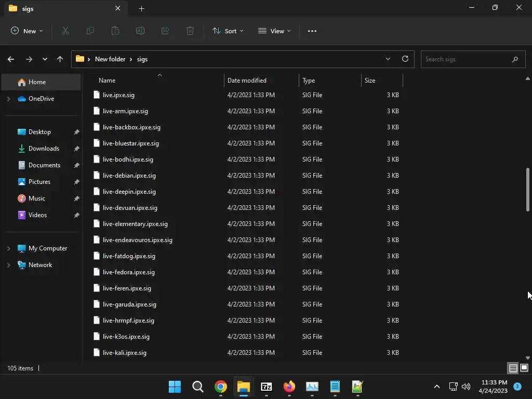Click the vertical scrollbar thumb
Viewport: 532px width, 399px height.
(528, 190)
